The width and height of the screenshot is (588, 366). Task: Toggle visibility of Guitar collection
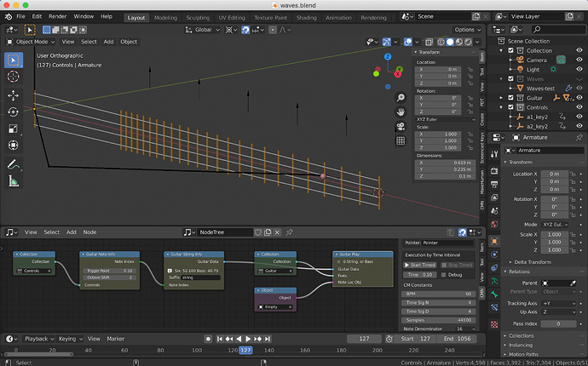tap(579, 98)
